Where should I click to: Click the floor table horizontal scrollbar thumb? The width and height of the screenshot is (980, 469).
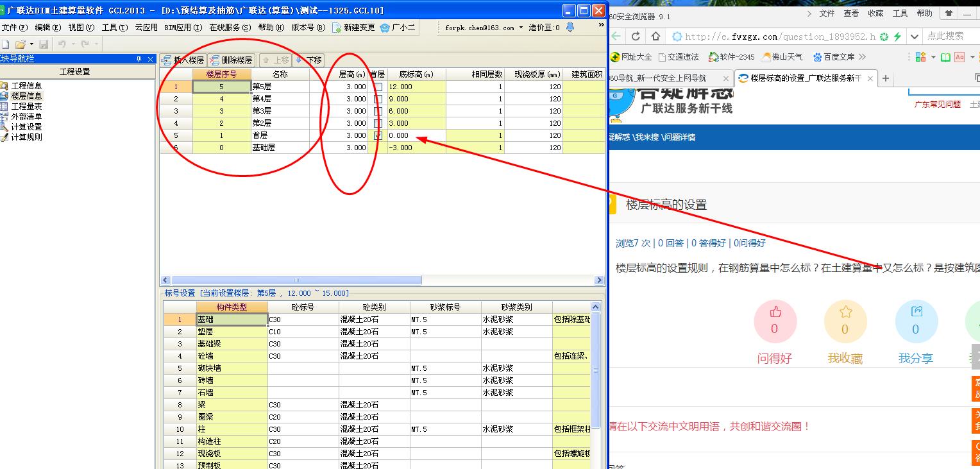(x=296, y=280)
